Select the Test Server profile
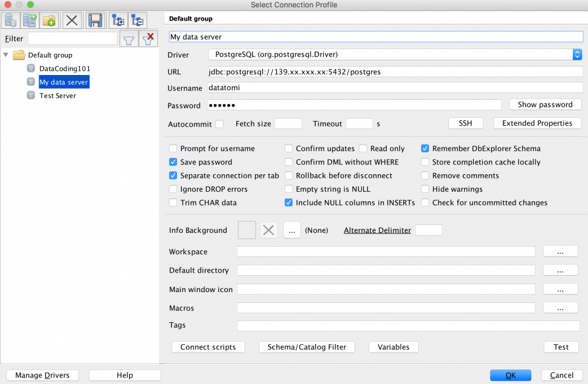The height and width of the screenshot is (384, 588). pos(57,96)
